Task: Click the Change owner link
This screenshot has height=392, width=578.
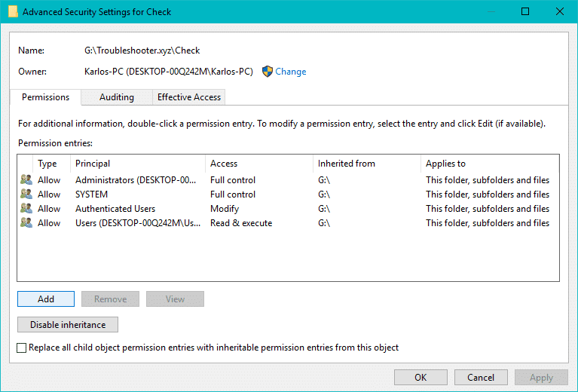Action: click(x=290, y=72)
